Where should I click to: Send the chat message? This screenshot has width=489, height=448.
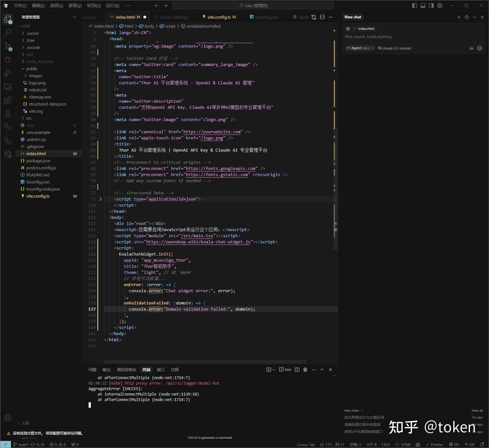click(x=479, y=48)
